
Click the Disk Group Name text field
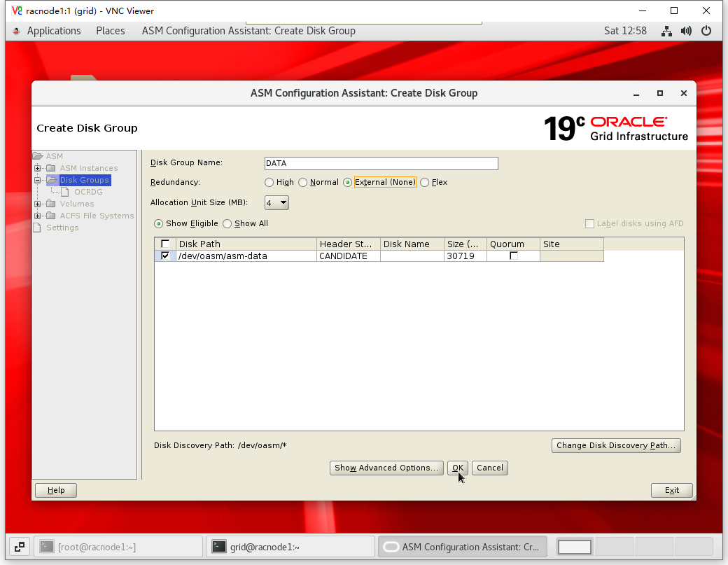pyautogui.click(x=381, y=163)
